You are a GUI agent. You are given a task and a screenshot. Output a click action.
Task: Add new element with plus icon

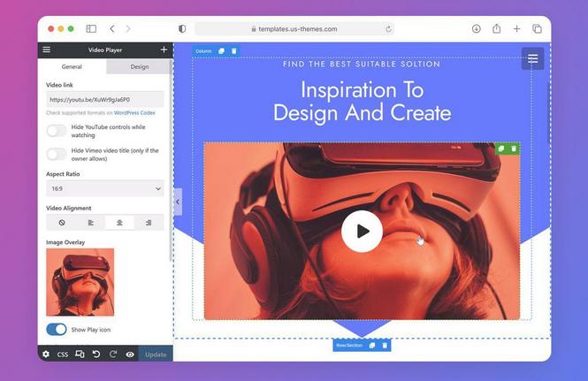(x=164, y=50)
